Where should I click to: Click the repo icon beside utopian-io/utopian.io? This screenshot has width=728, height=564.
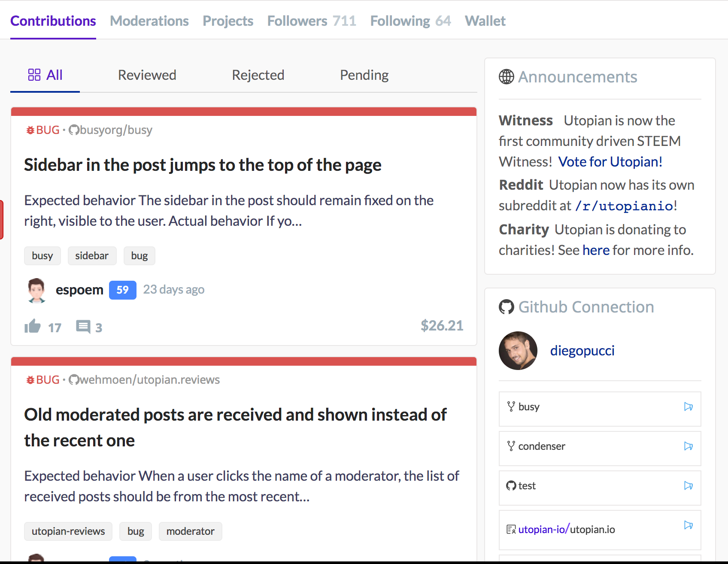(511, 529)
